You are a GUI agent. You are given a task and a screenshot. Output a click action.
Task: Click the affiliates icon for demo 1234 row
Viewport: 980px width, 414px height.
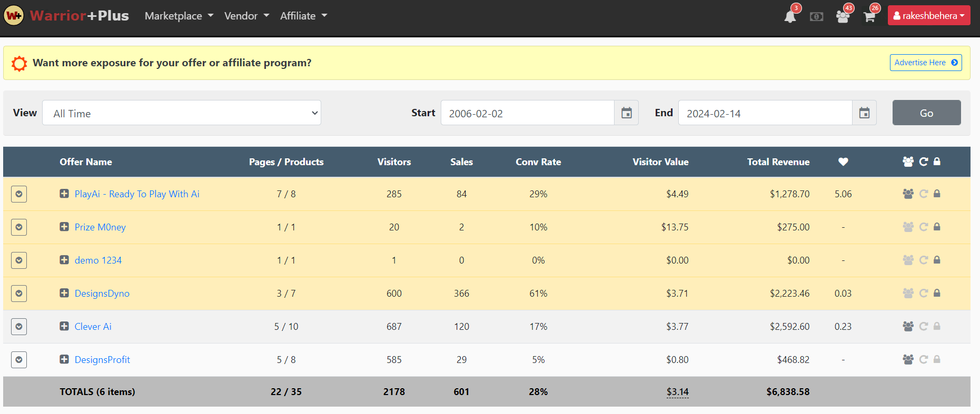(908, 260)
